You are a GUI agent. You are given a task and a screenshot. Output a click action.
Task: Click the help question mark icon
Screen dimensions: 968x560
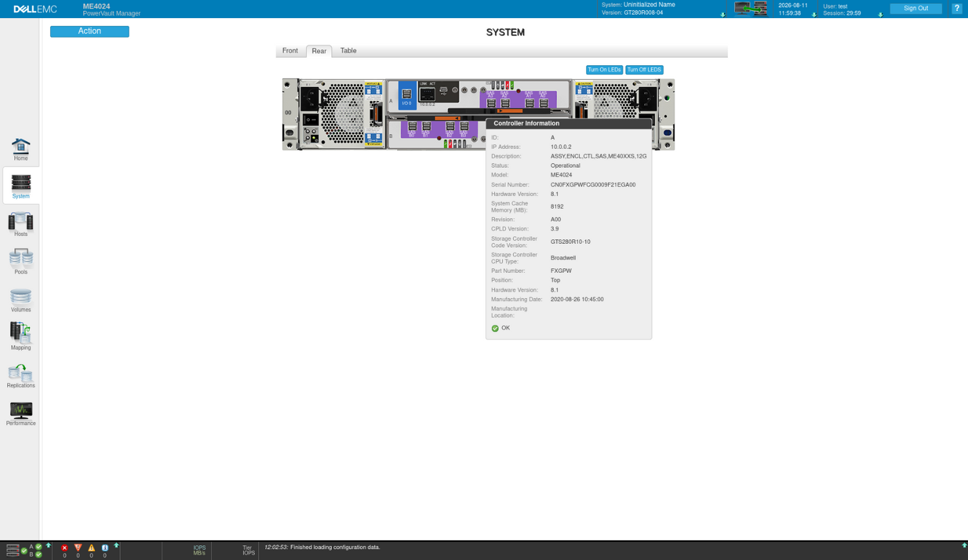point(957,8)
